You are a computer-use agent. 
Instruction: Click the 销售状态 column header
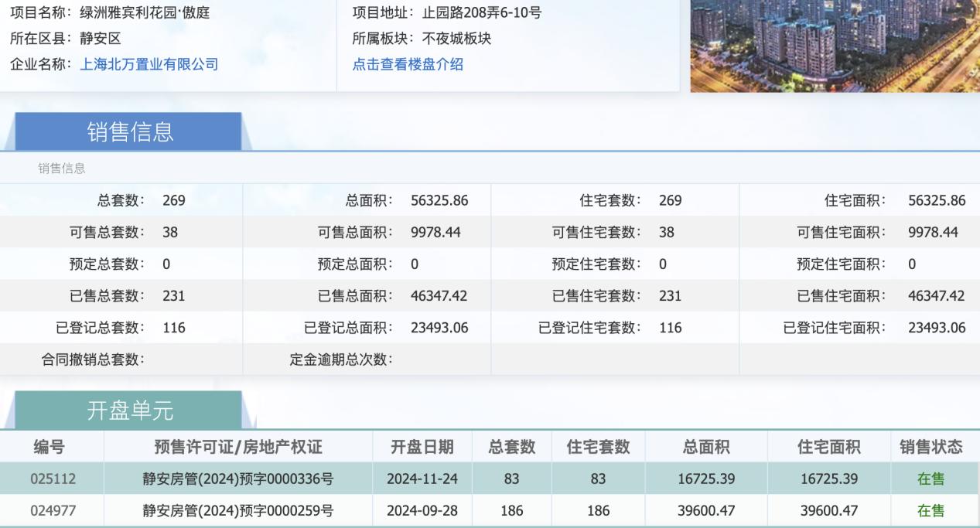[931, 447]
